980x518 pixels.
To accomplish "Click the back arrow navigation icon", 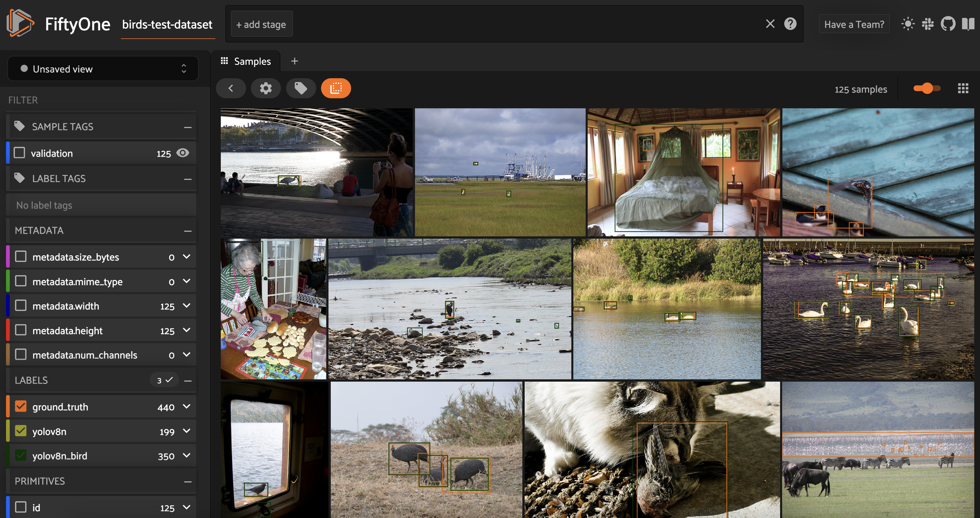I will tap(231, 88).
